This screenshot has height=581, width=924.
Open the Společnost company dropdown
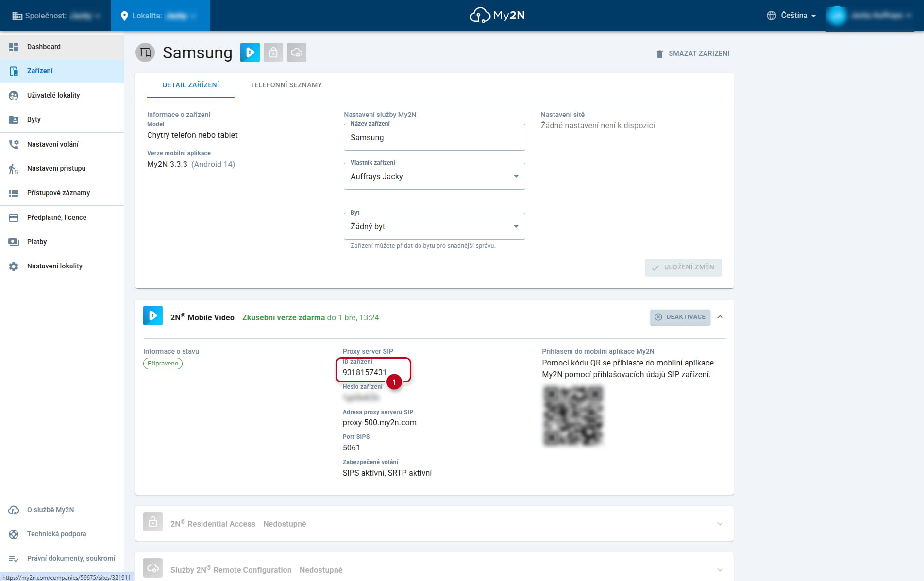[x=55, y=16]
